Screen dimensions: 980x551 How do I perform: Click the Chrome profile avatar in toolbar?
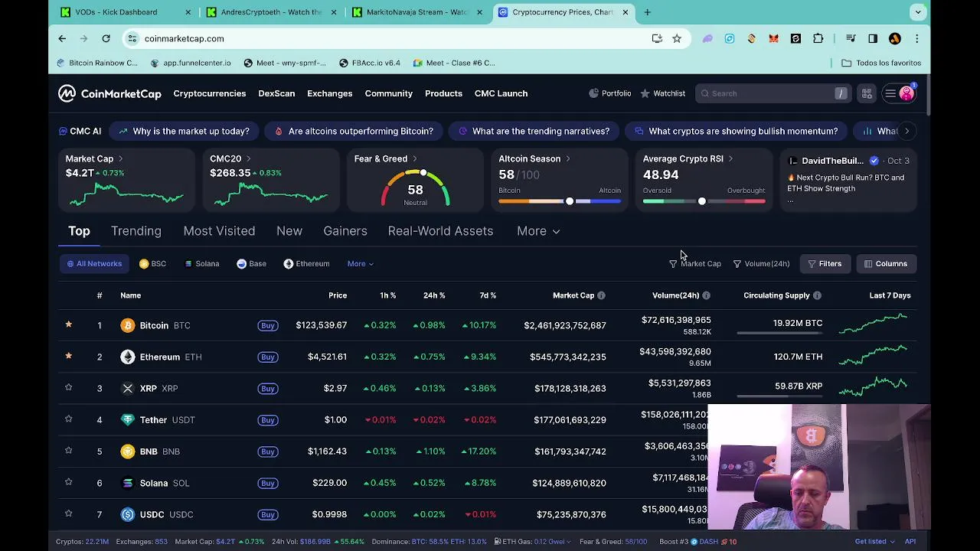895,38
